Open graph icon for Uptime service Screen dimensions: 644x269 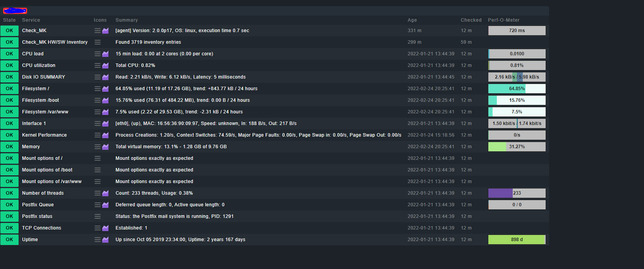click(105, 240)
